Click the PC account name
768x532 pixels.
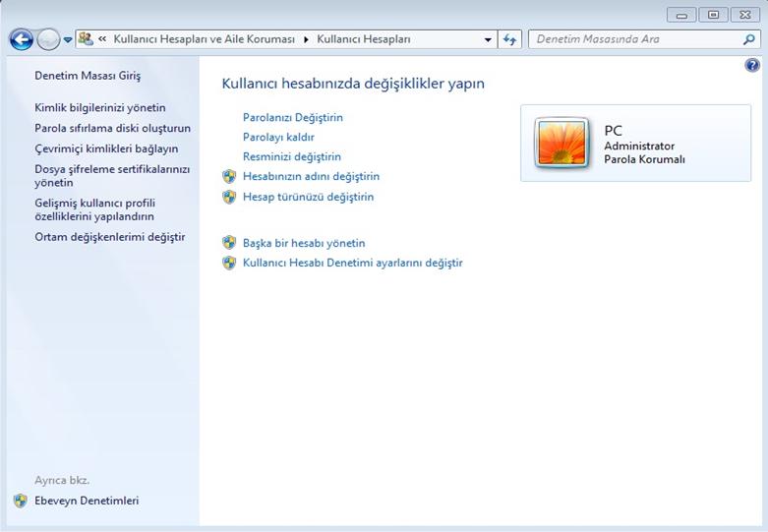[614, 131]
